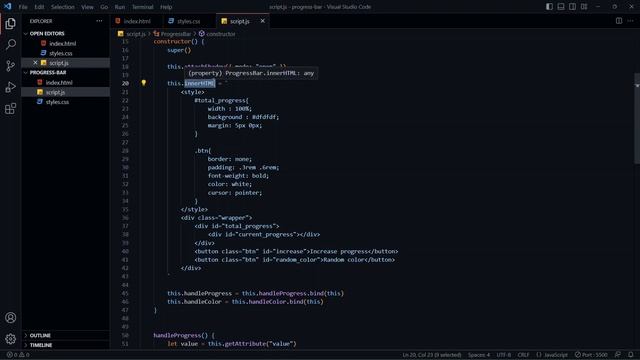Open index.html in Open Editors list
Viewport: 640px width, 360px height.
[65, 43]
